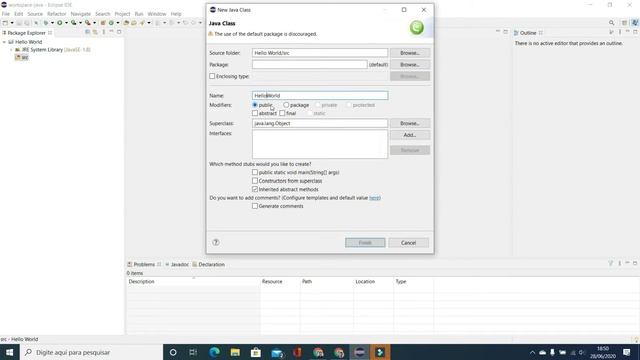
Task: Open Package Explorer view menu icon
Action: tap(104, 32)
